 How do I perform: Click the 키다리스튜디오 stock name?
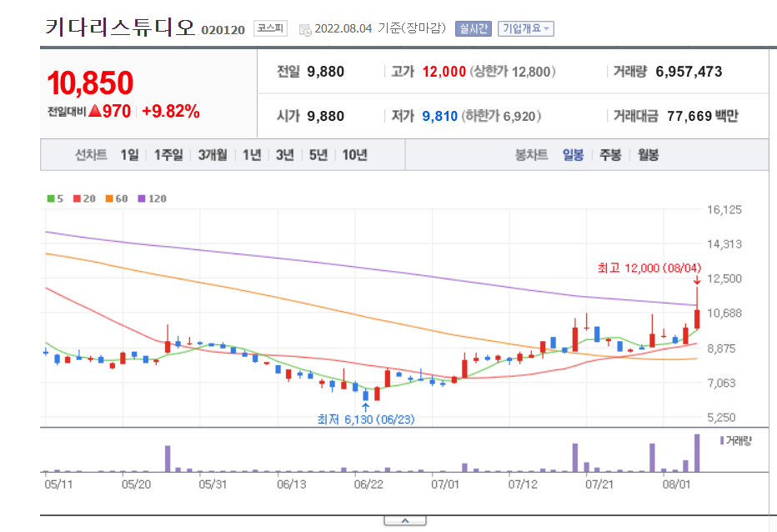pyautogui.click(x=120, y=27)
